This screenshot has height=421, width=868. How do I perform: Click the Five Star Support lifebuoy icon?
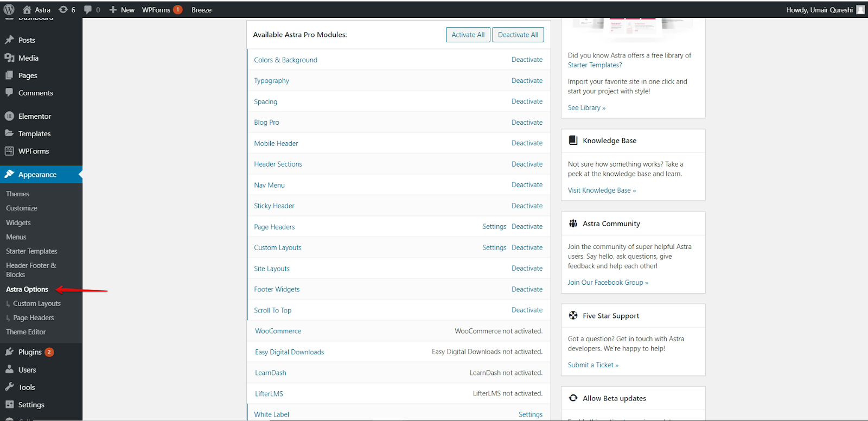[x=573, y=315]
